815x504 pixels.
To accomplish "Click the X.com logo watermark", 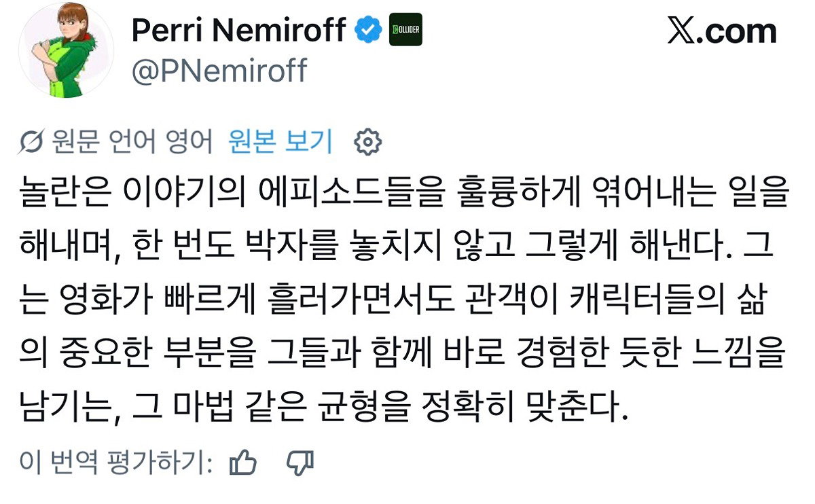I will (722, 31).
